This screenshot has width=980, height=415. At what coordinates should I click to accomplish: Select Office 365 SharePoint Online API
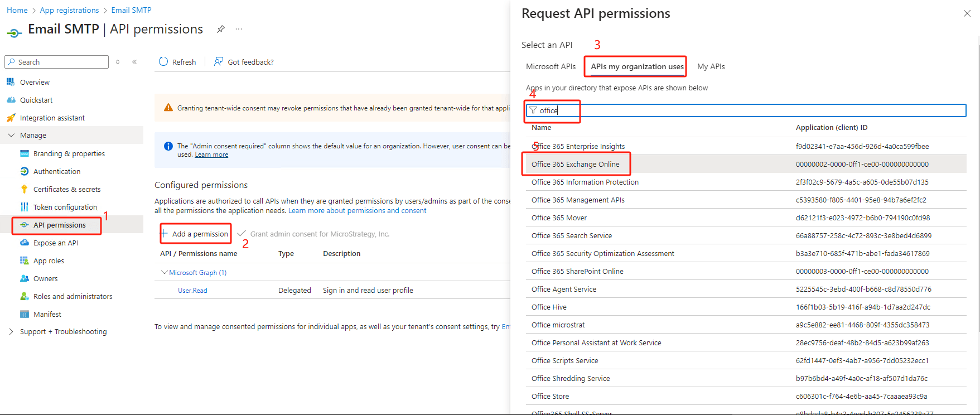[577, 271]
